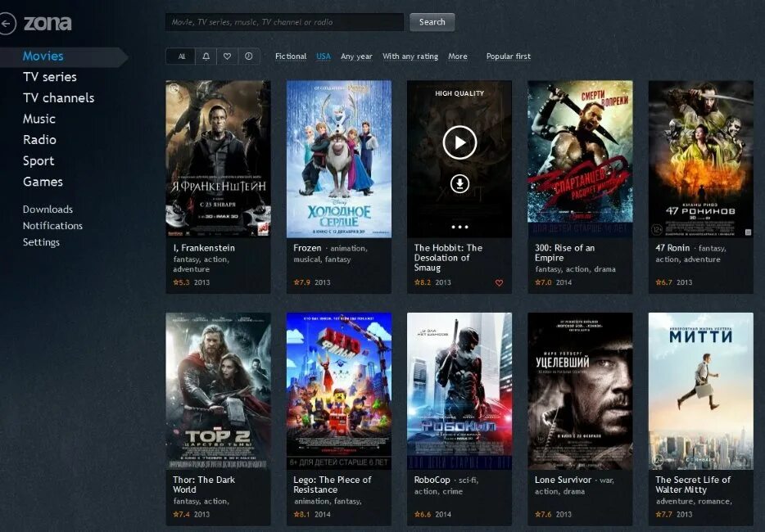Image resolution: width=765 pixels, height=532 pixels.
Task: Open the Fictional genre filter
Action: click(291, 56)
